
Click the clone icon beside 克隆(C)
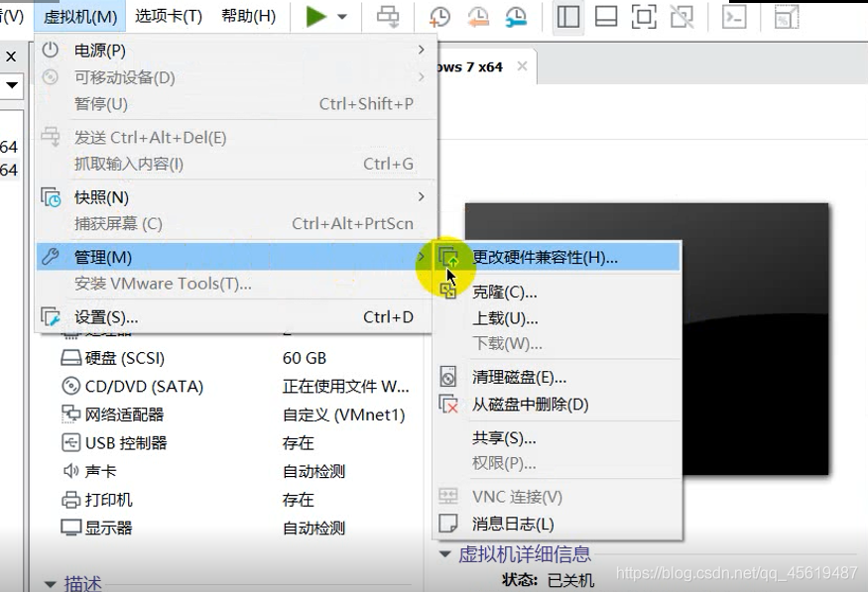(x=447, y=291)
